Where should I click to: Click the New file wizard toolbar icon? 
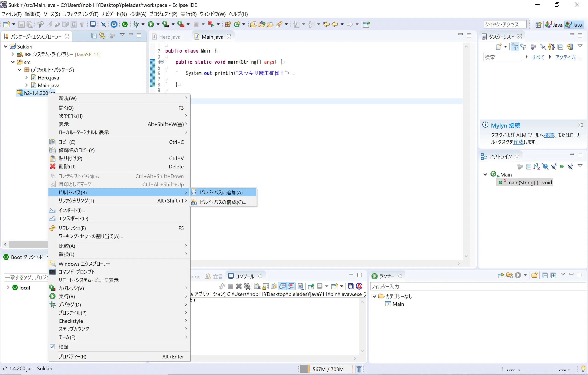(7, 24)
